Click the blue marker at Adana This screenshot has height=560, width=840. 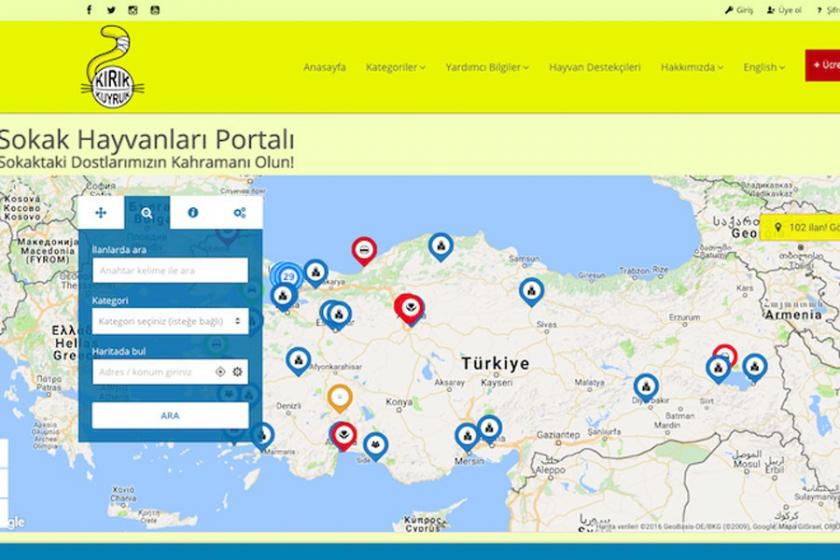coord(489,429)
